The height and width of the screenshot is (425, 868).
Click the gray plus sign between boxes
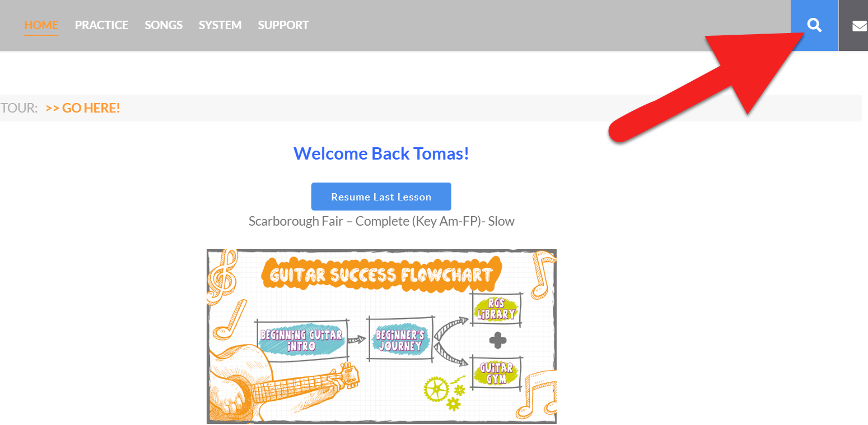tap(498, 340)
